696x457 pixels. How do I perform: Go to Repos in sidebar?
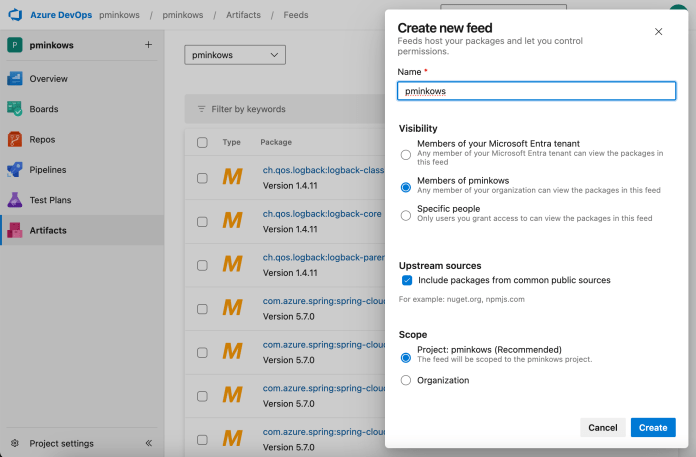(x=43, y=139)
